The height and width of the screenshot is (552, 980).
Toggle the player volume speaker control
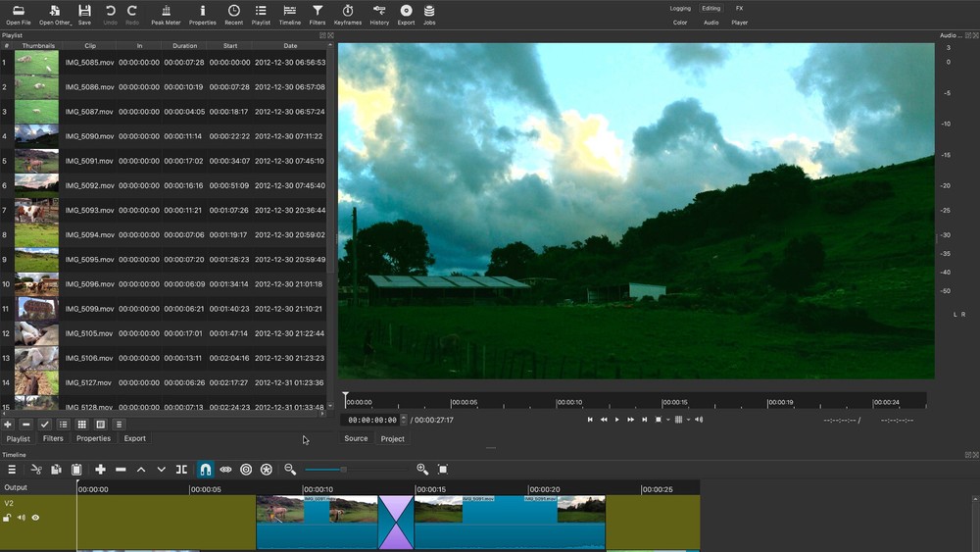click(699, 420)
